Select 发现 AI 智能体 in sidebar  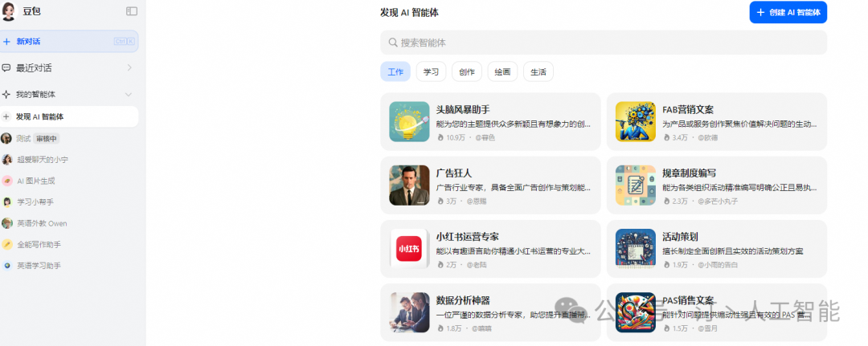69,116
